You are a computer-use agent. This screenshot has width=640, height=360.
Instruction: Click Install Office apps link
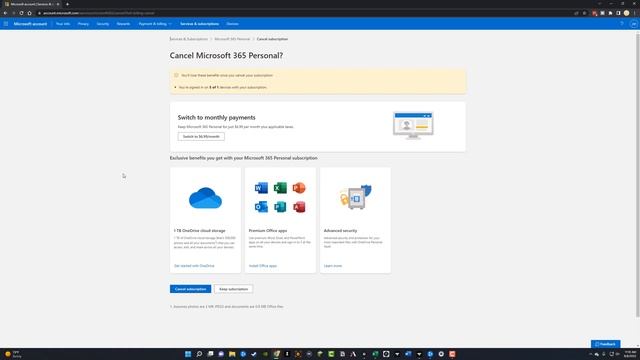[x=263, y=266]
